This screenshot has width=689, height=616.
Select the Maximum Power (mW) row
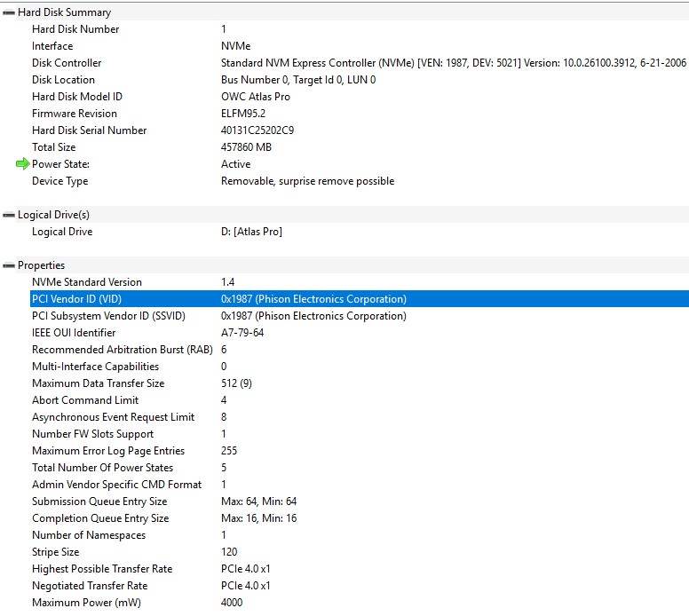[x=360, y=603]
